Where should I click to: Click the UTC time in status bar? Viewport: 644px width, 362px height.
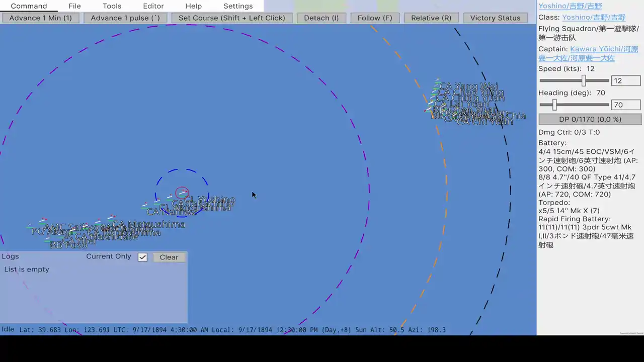pyautogui.click(x=162, y=330)
